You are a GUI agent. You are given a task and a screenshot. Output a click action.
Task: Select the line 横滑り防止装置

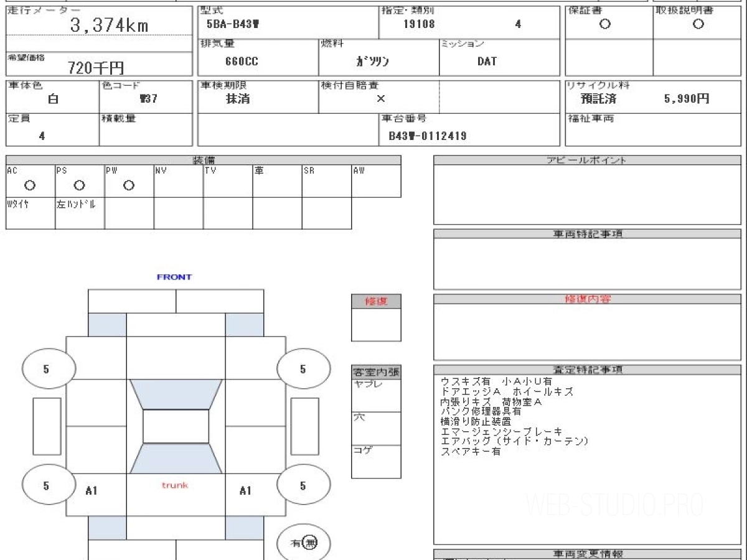(x=476, y=421)
